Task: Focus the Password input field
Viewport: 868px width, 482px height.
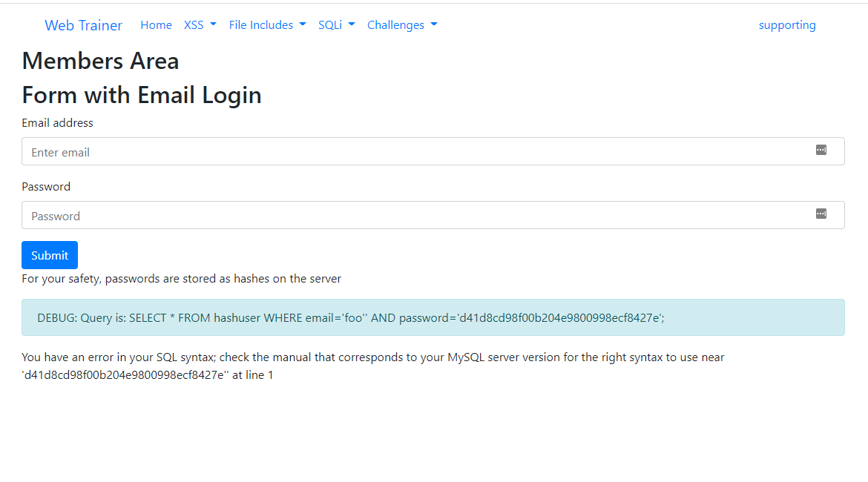Action: (415, 216)
